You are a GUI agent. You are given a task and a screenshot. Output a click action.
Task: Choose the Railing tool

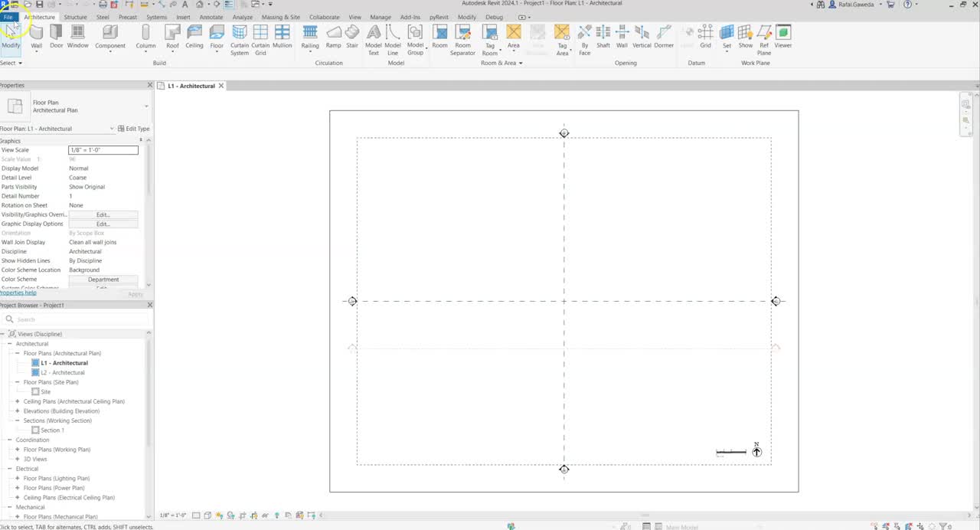(x=310, y=37)
